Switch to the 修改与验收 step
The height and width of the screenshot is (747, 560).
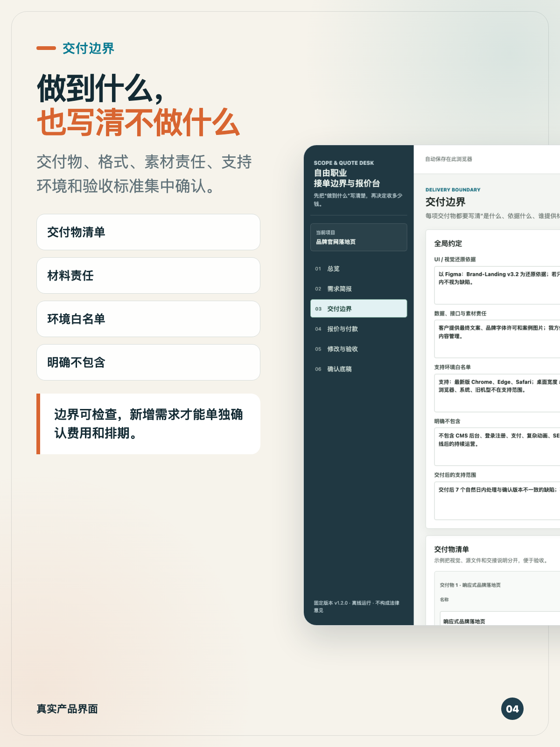point(358,349)
